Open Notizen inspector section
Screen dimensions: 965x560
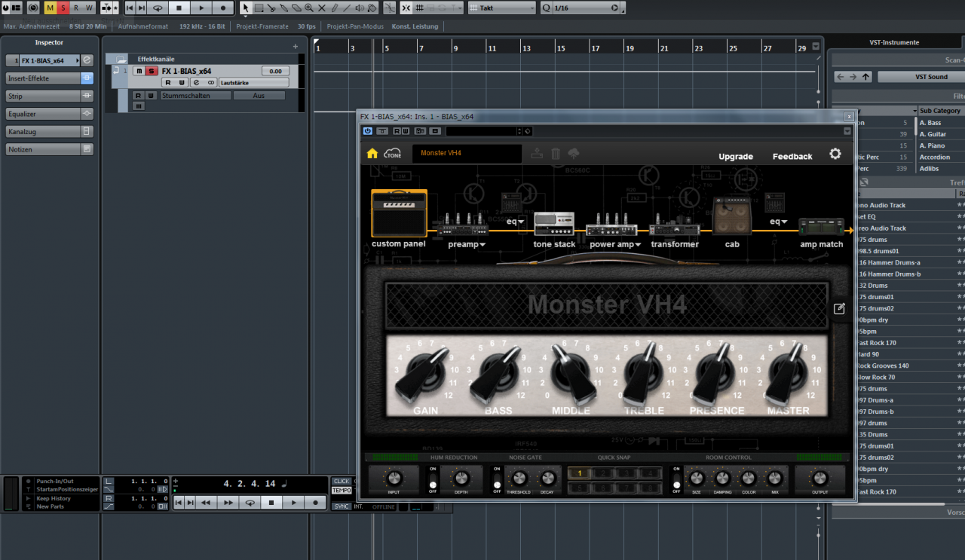(49, 149)
